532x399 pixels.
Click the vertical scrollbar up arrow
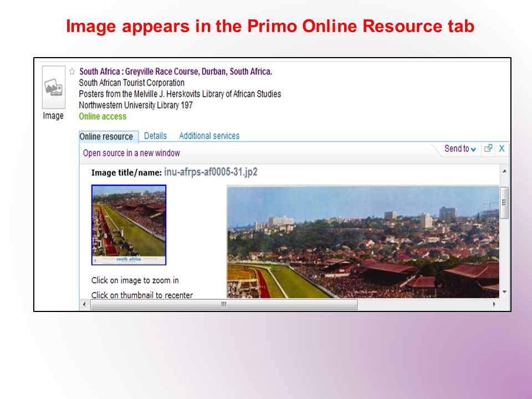pos(504,171)
